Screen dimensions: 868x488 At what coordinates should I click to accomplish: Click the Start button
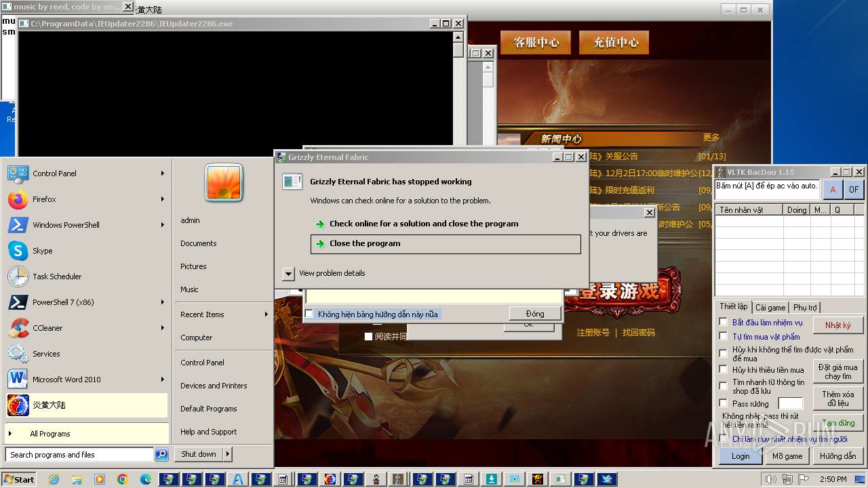click(x=19, y=479)
